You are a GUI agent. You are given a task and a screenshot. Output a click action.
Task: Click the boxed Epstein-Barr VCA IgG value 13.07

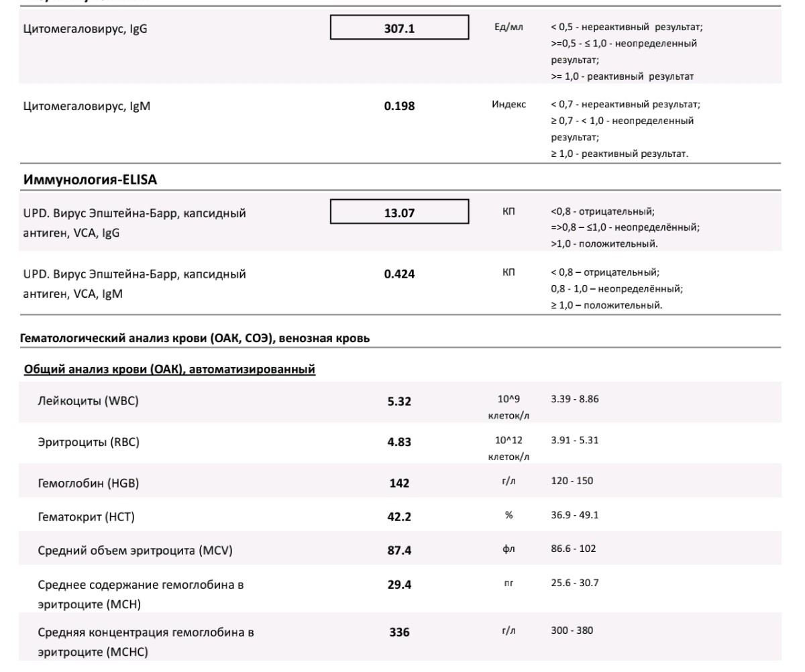pyautogui.click(x=399, y=214)
